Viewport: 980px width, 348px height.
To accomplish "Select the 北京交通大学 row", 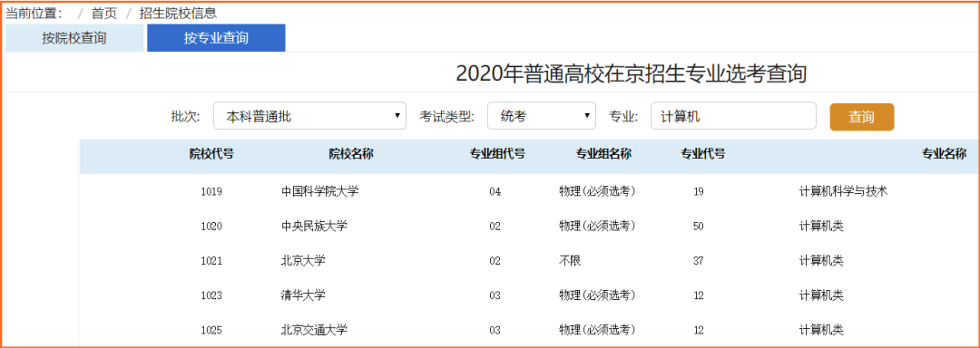I will 529,329.
